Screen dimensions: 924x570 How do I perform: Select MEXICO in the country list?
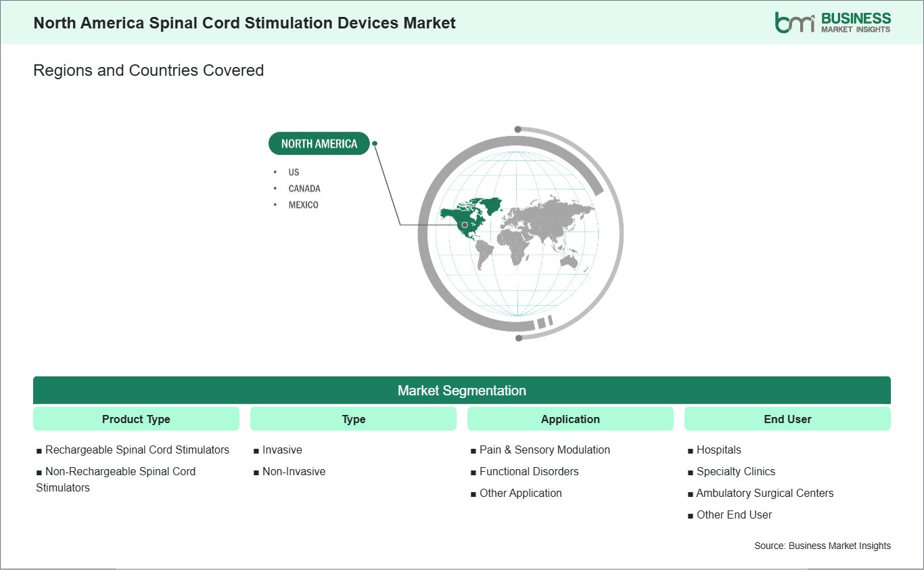303,204
